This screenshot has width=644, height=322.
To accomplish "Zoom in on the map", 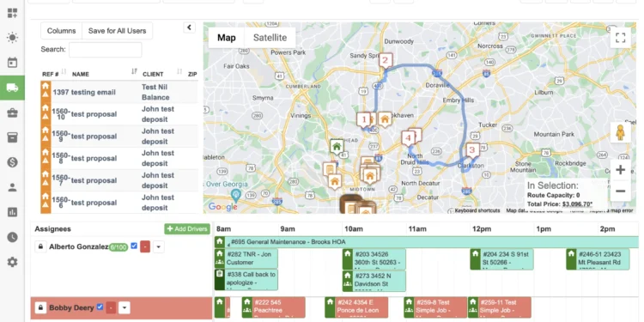I will (620, 170).
